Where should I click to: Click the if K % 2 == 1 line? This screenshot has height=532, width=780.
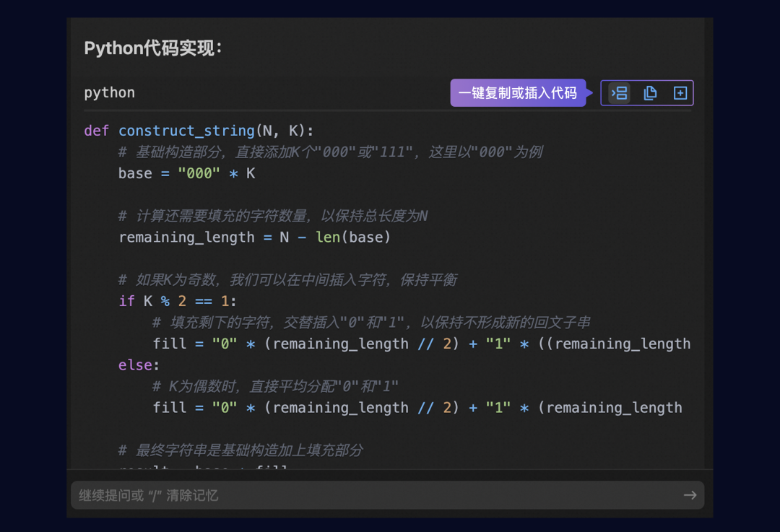(178, 301)
